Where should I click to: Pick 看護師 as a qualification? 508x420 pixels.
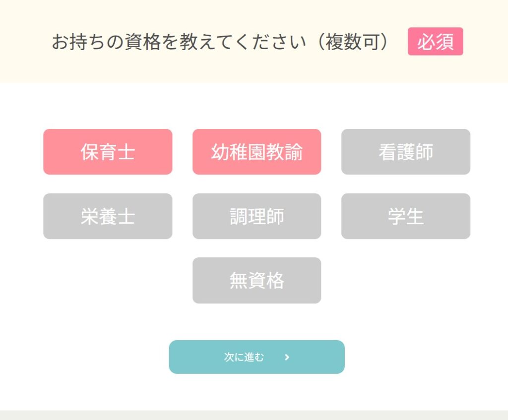tap(405, 152)
